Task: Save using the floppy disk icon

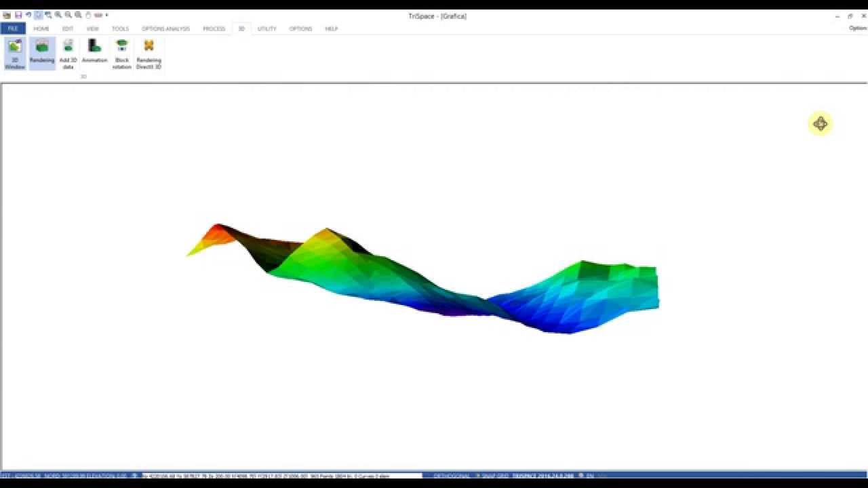Action: click(18, 15)
